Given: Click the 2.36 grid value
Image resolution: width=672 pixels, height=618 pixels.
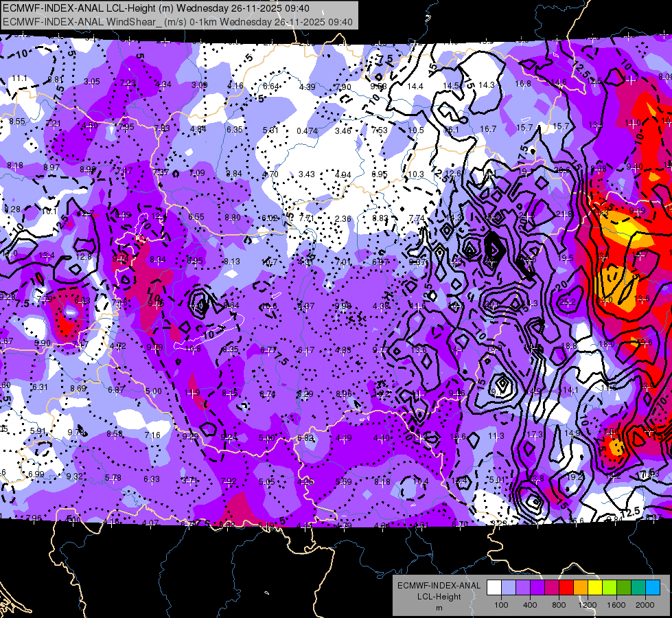Looking at the screenshot, I should point(343,219).
